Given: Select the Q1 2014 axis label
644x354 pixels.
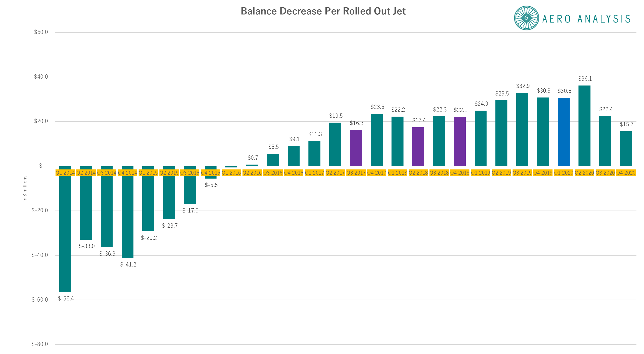Looking at the screenshot, I should tap(65, 173).
